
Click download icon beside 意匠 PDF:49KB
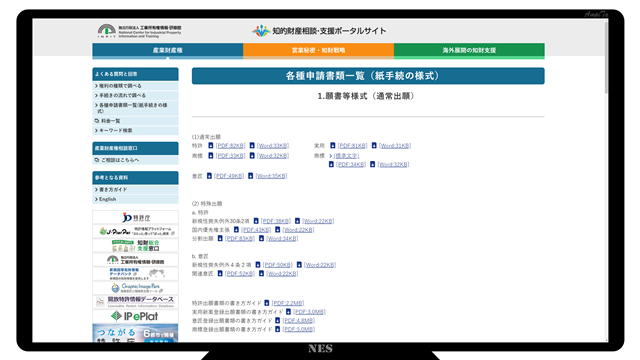pos(209,176)
